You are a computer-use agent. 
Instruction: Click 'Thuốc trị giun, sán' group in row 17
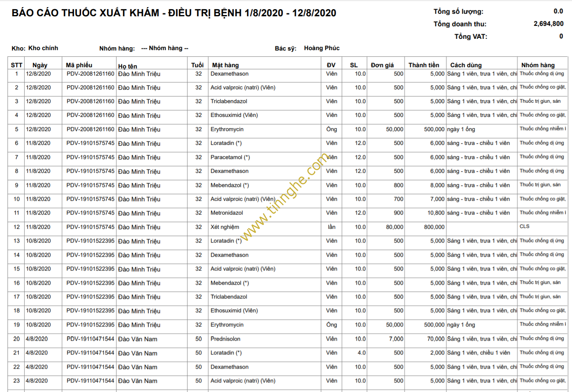540,296
